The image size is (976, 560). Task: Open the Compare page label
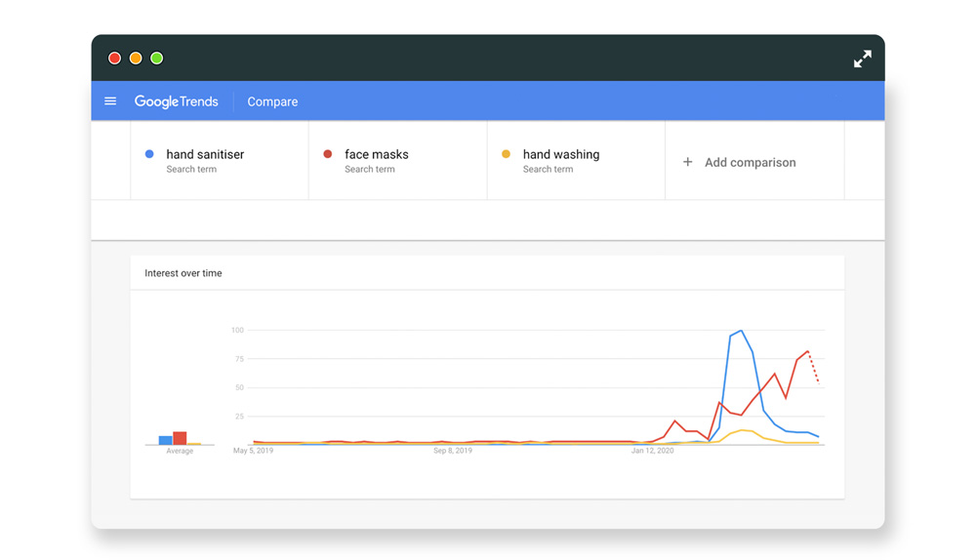[x=272, y=101]
